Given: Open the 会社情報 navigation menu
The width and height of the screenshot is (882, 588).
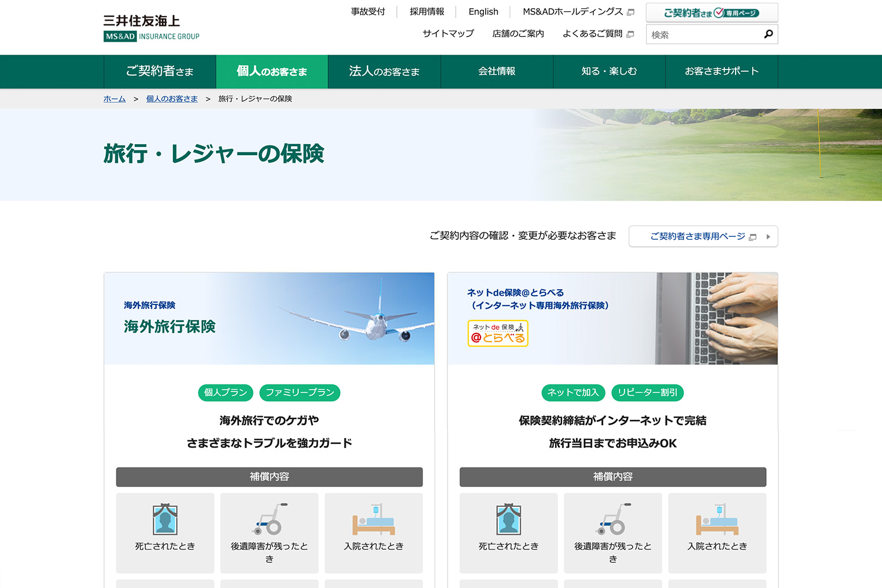Looking at the screenshot, I should click(x=497, y=72).
